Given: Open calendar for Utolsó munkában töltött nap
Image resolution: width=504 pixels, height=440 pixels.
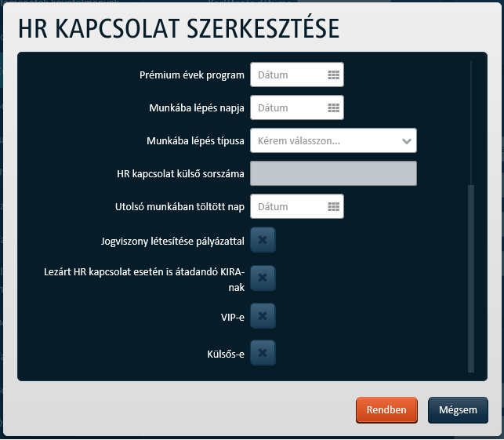Looking at the screenshot, I should click(x=333, y=206).
